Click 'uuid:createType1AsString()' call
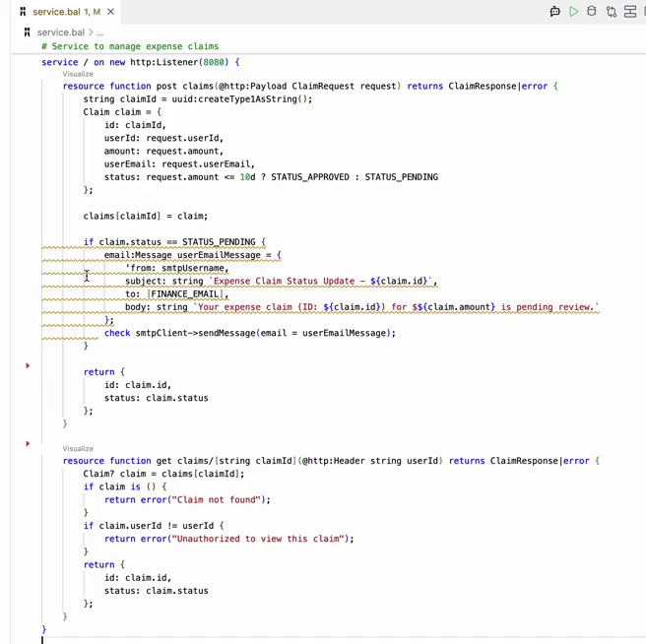Viewport: 646px width, 644px height. coord(242,99)
